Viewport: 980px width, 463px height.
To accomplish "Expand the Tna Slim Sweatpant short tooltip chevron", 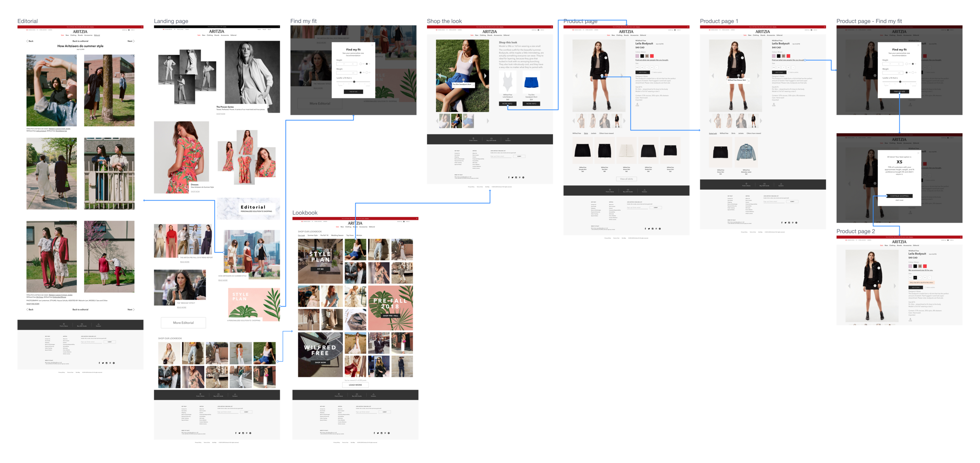I will click(474, 85).
